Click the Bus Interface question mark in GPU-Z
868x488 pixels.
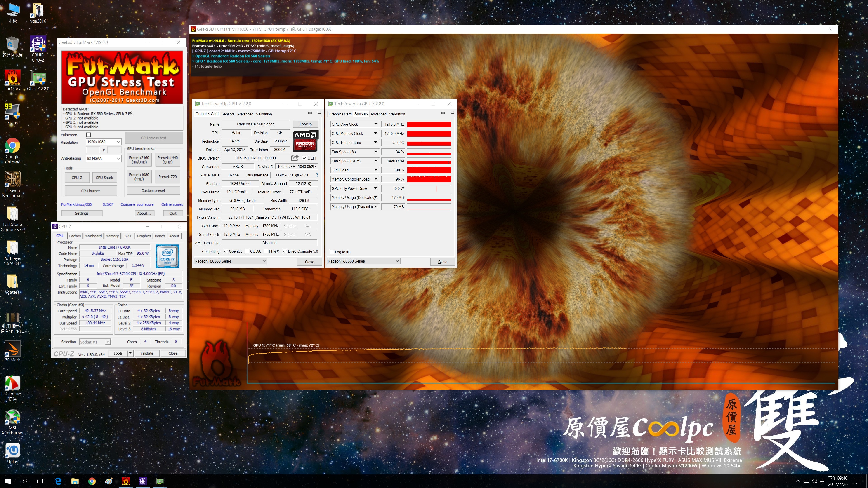coord(317,175)
